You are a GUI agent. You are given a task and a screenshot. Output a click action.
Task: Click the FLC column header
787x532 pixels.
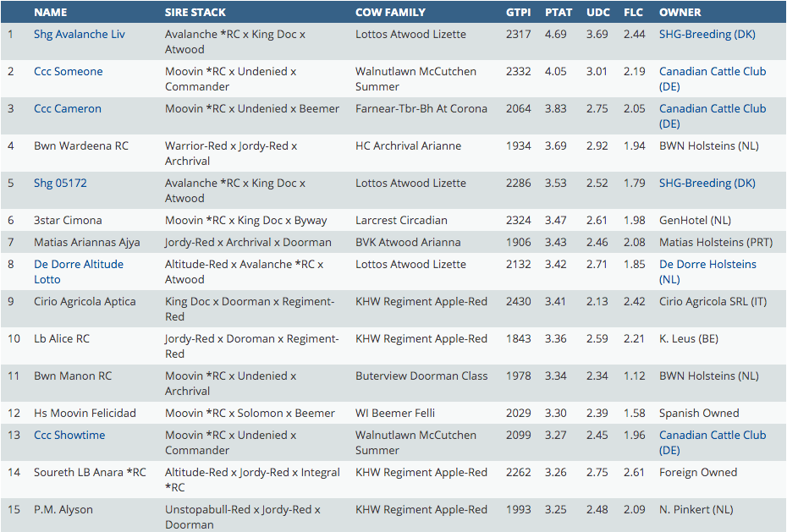point(633,13)
